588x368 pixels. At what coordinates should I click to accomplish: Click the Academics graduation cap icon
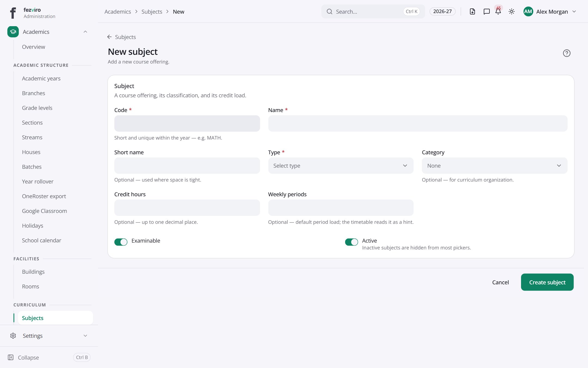pos(13,32)
